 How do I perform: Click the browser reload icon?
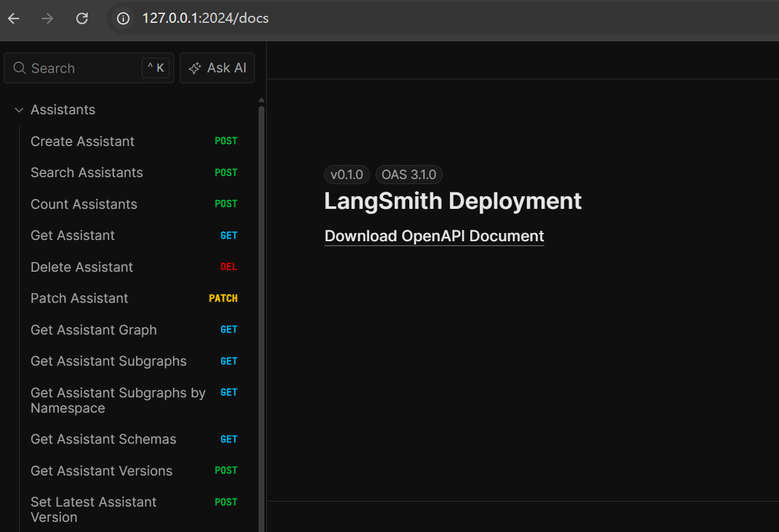(x=82, y=18)
